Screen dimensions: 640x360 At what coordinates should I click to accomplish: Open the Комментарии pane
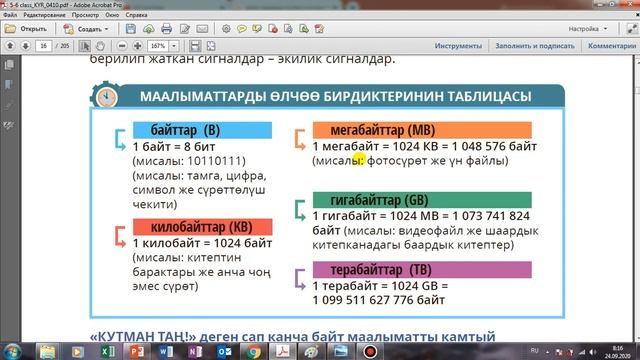[612, 46]
